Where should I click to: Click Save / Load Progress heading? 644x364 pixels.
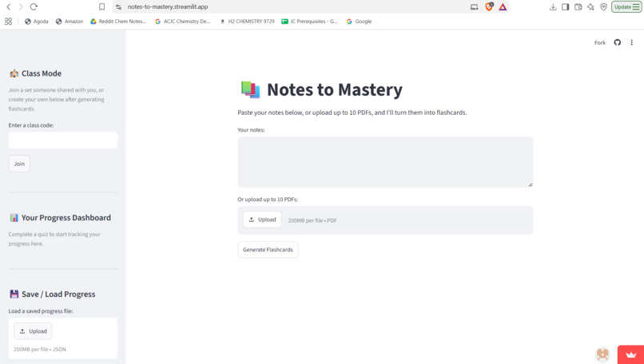pyautogui.click(x=58, y=295)
